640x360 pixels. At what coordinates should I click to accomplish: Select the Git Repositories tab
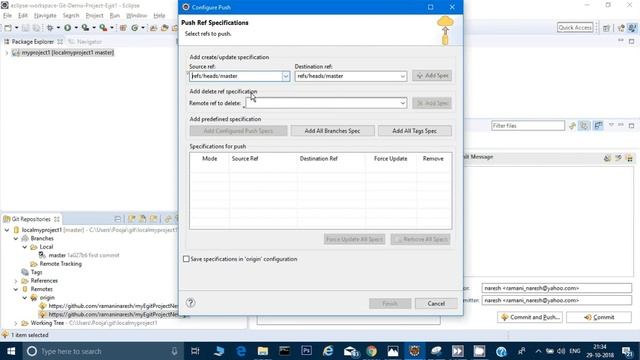click(x=31, y=219)
